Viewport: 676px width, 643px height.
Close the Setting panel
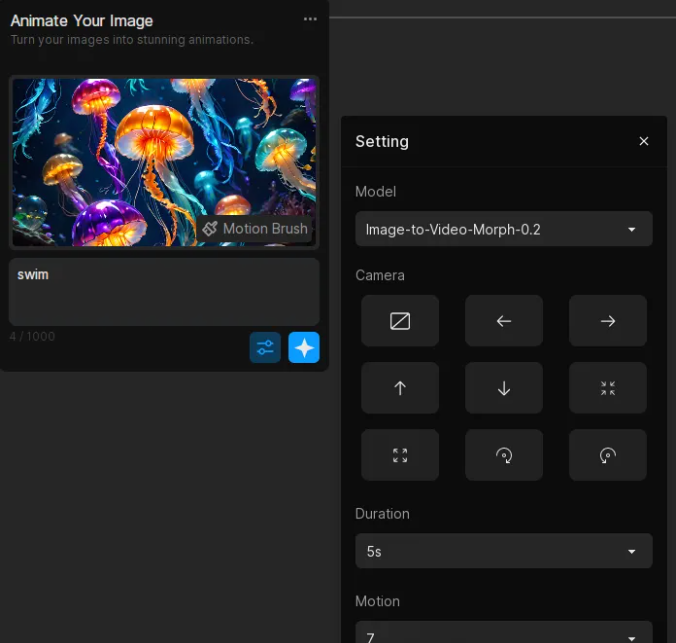tap(644, 141)
